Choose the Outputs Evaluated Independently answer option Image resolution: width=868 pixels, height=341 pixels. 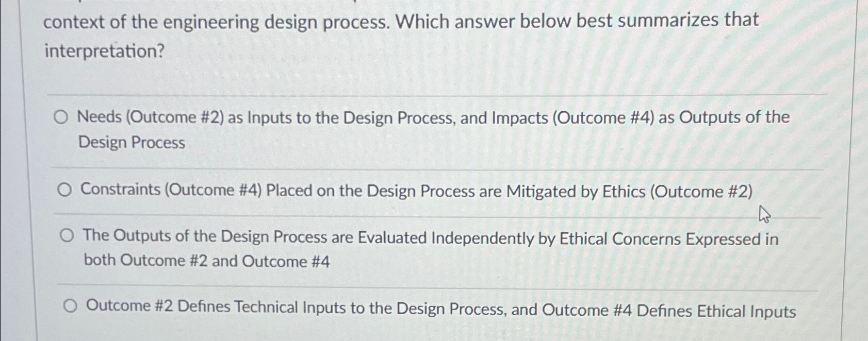[66, 236]
